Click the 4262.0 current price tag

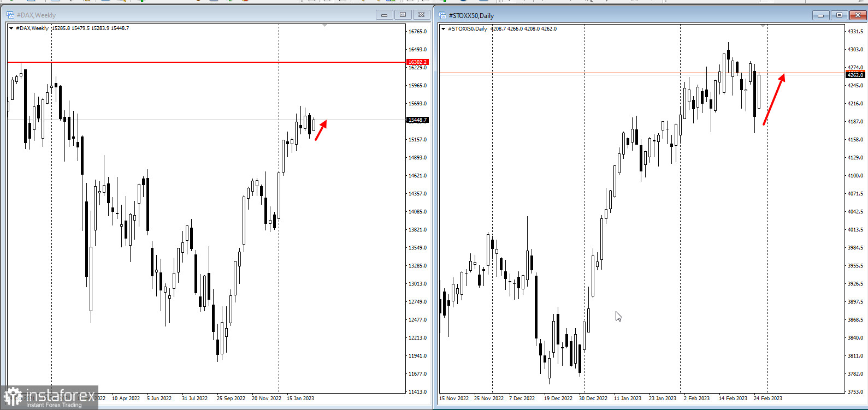(855, 75)
